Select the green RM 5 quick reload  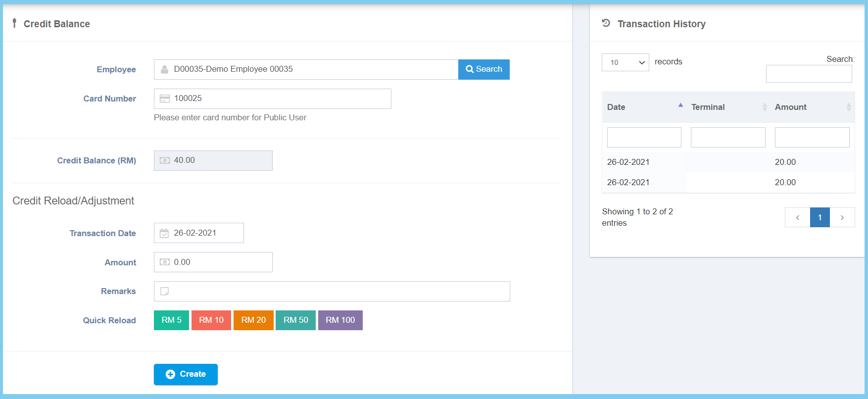click(171, 320)
